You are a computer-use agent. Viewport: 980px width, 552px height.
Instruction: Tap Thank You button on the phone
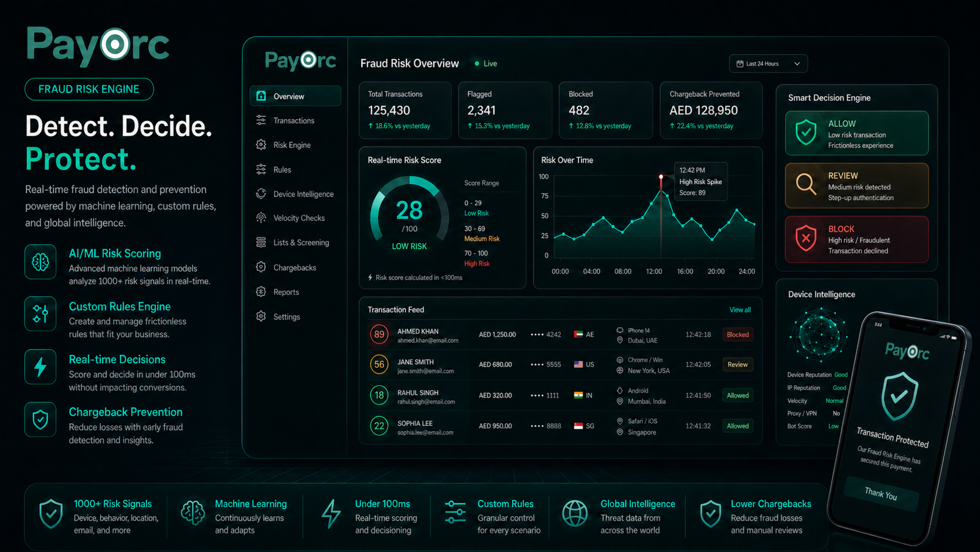[x=881, y=493]
